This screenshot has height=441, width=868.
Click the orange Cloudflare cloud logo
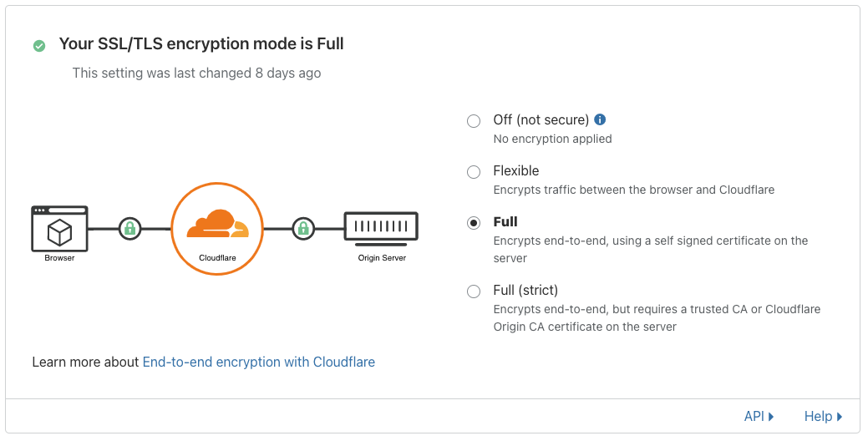pos(217,224)
